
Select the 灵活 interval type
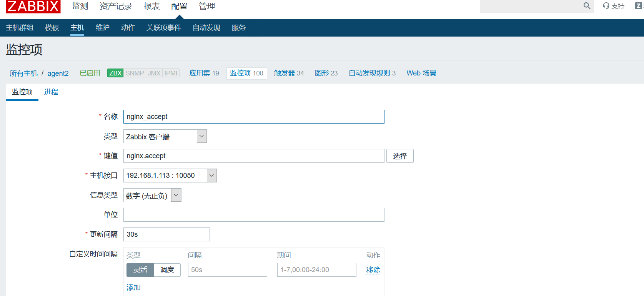click(140, 270)
